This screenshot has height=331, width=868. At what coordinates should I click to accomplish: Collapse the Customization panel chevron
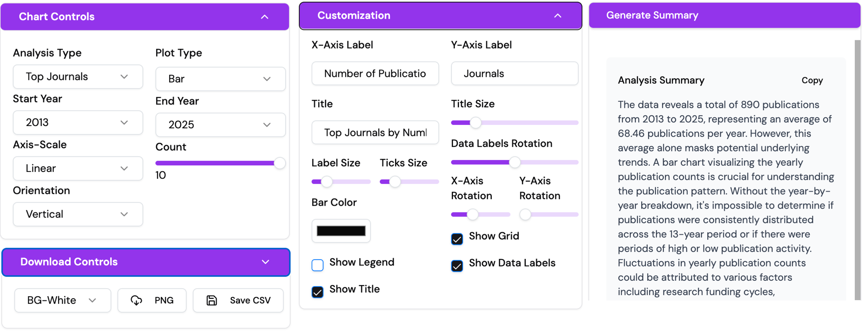(558, 16)
